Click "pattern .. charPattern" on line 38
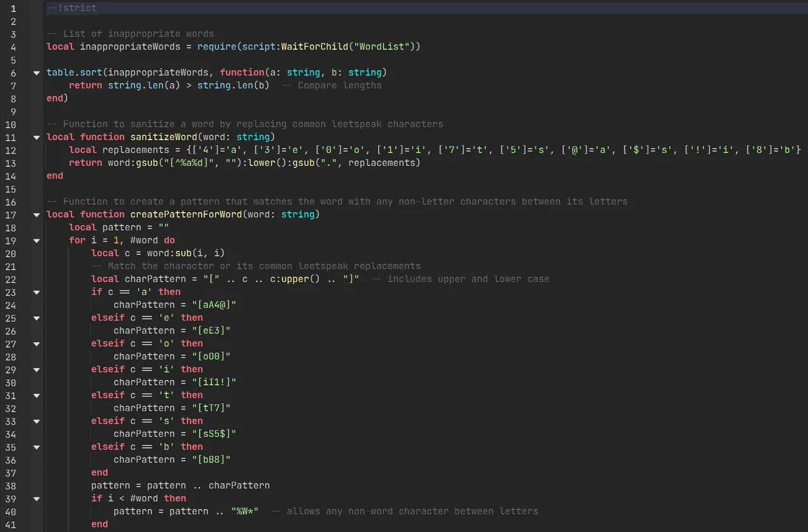 (208, 485)
